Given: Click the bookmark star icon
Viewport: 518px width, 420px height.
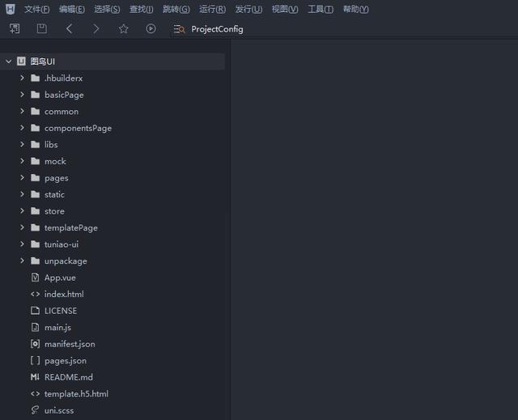Looking at the screenshot, I should 124,28.
